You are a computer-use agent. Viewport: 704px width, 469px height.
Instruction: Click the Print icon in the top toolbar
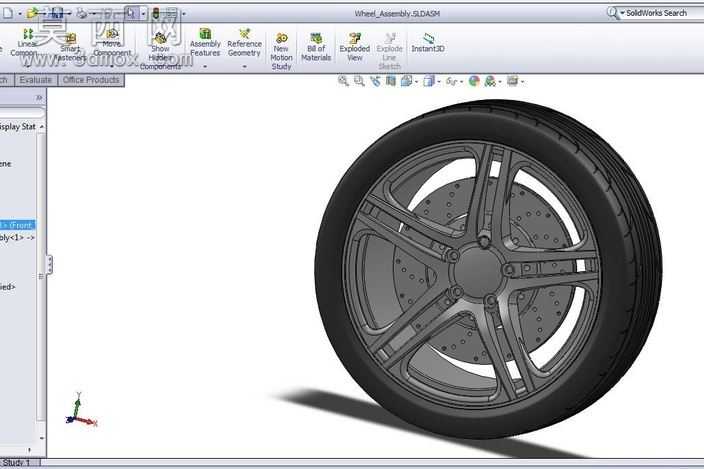coord(82,13)
